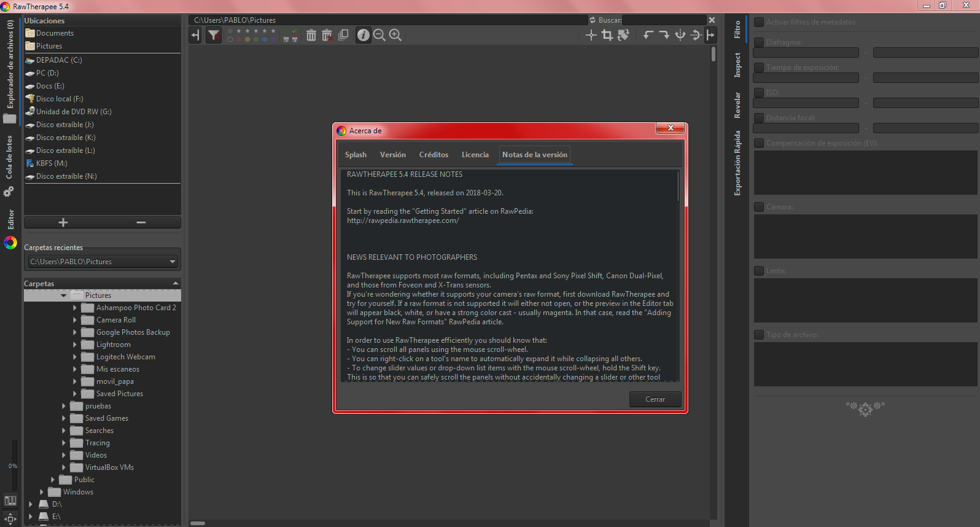Toggle fullscreen using the bottom-left arrows icon
Screen dimensions: 980x527
tap(10, 518)
